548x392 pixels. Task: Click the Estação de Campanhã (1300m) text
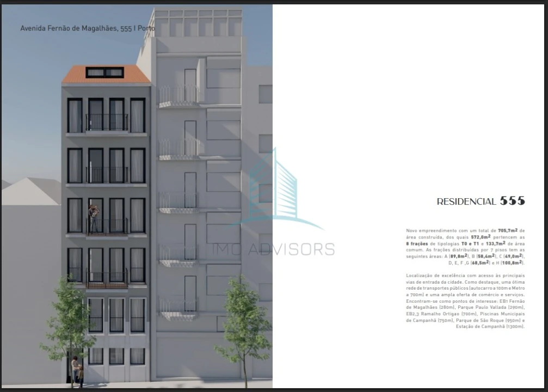coord(499,327)
